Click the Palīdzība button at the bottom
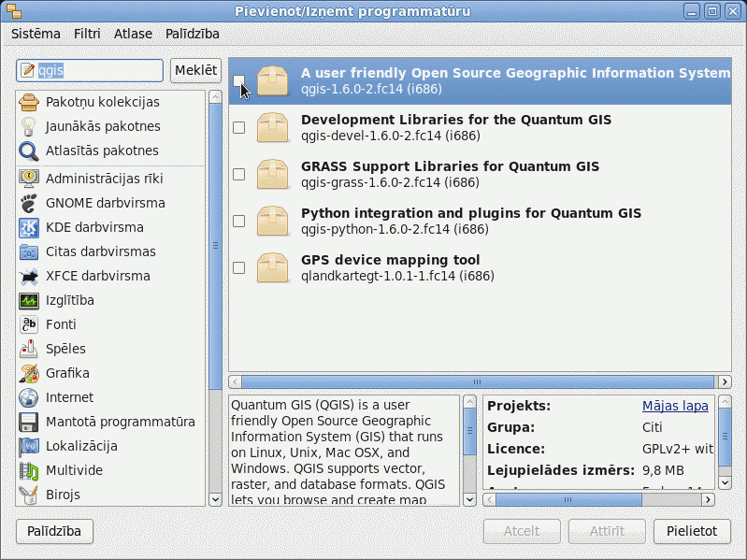 coord(54,531)
